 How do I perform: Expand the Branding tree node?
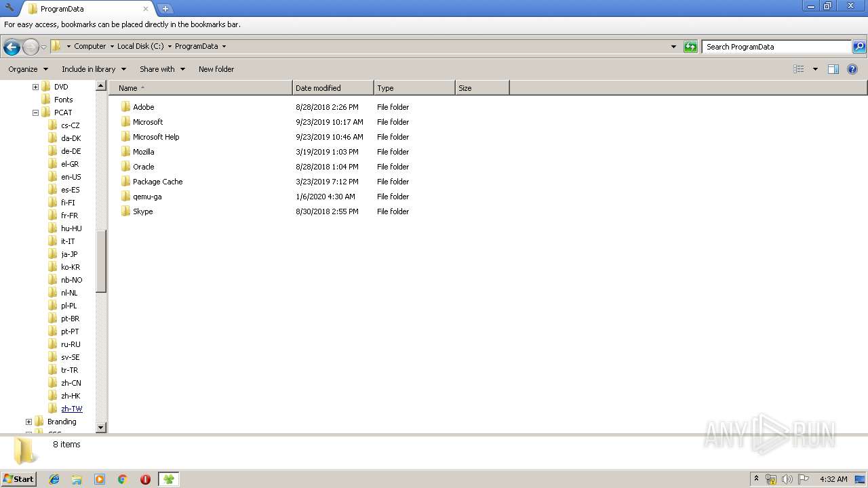(x=28, y=422)
